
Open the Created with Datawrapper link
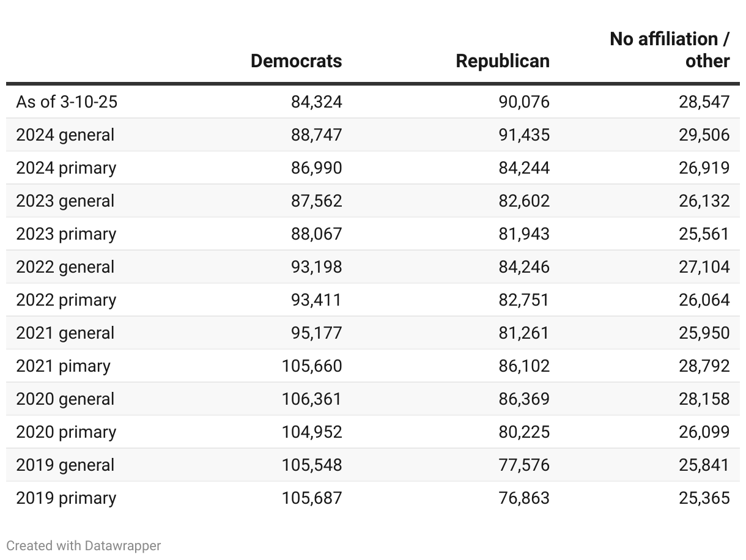click(x=83, y=545)
